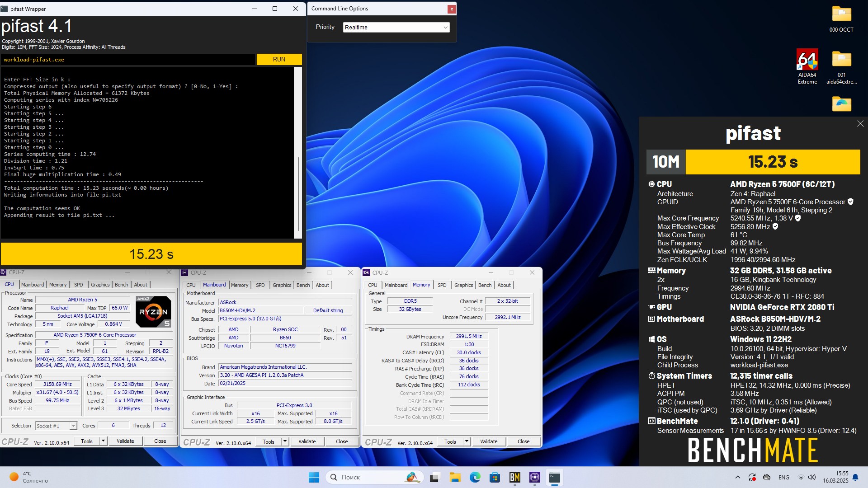Screen dimensions: 868x488
Task: Open the 000 OCCT desktop folder
Action: click(841, 19)
